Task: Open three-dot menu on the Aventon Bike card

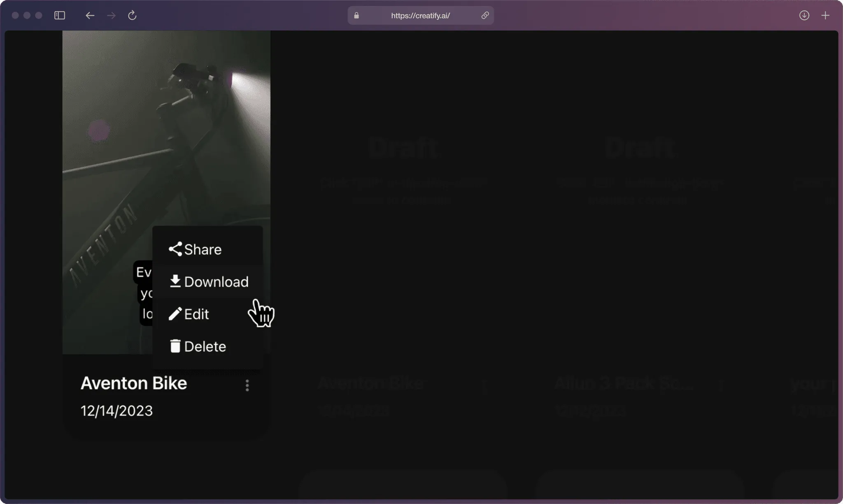Action: [247, 386]
